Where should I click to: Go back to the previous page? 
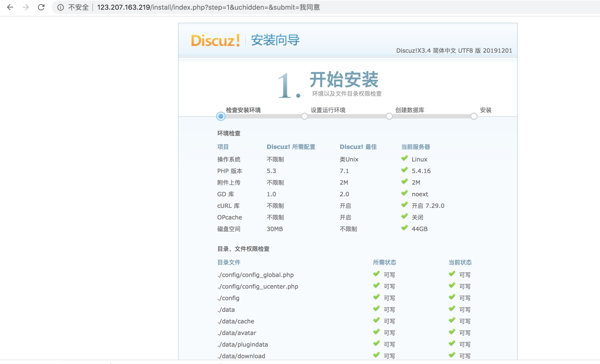[x=10, y=7]
